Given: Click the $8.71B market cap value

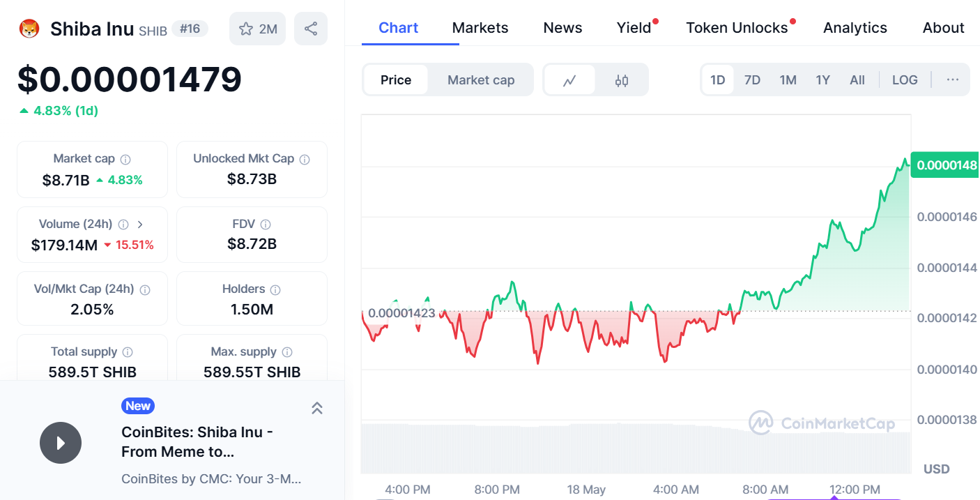Looking at the screenshot, I should (x=66, y=180).
